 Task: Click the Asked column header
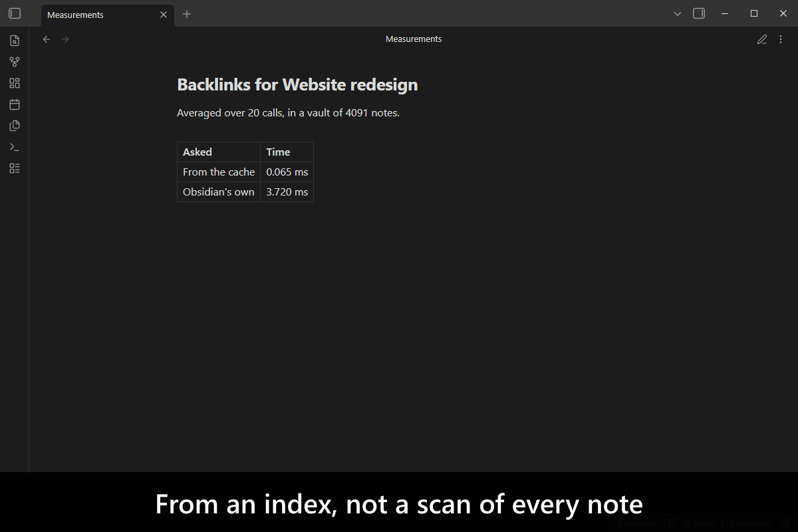point(219,152)
